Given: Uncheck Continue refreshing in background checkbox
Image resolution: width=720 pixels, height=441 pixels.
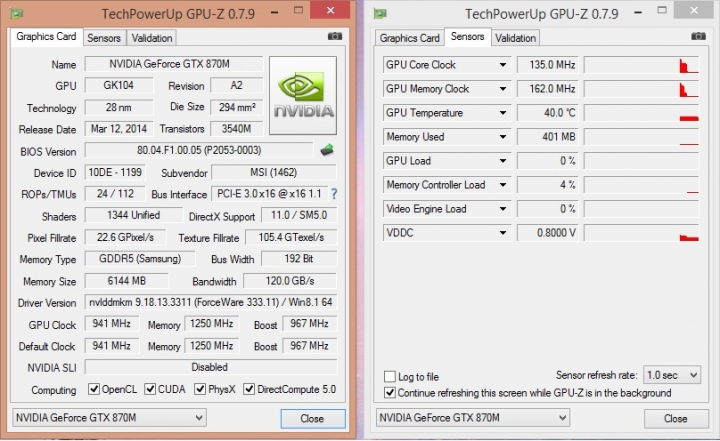Looking at the screenshot, I should (390, 393).
